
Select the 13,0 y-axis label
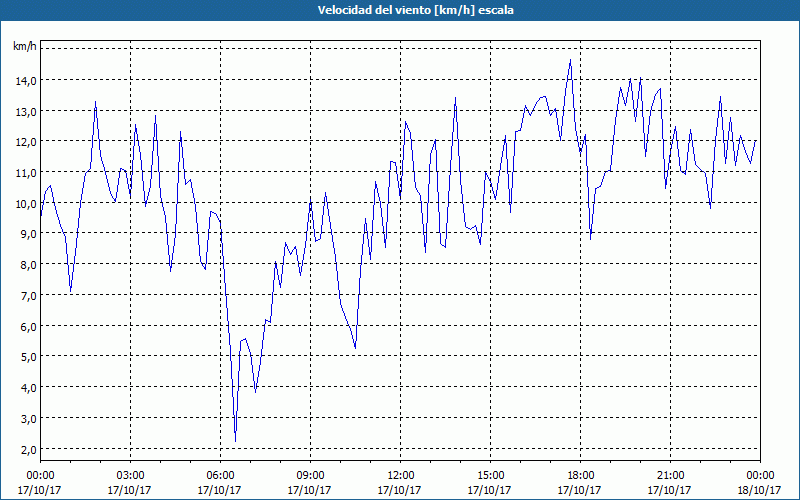[x=26, y=111]
